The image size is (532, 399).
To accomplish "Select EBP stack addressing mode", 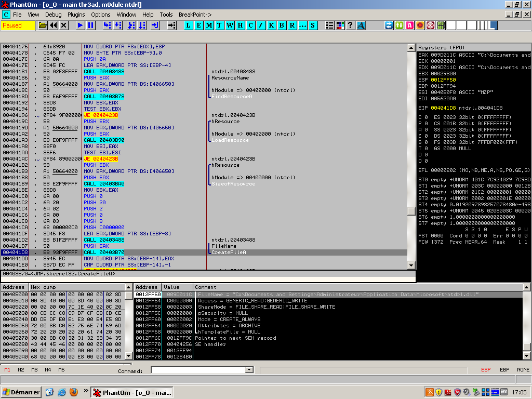I will pos(504,370).
